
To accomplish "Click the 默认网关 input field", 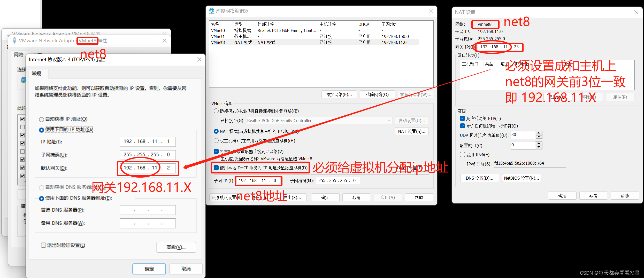I will (148, 168).
